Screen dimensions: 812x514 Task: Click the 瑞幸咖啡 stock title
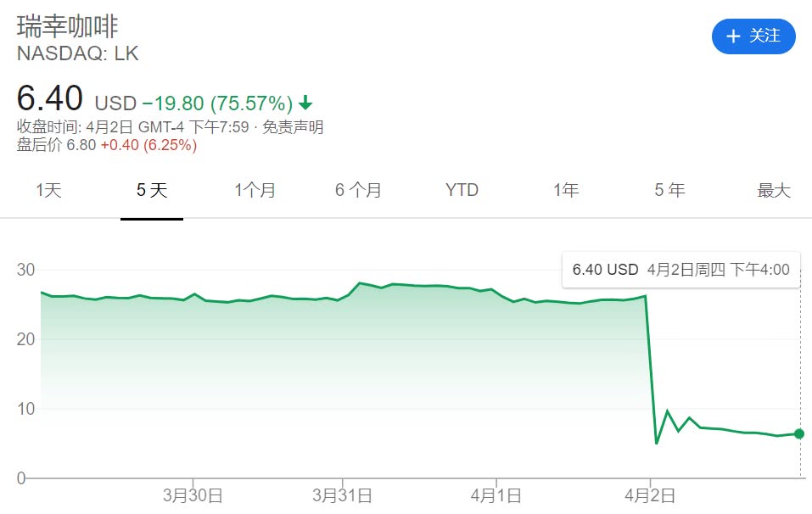click(x=67, y=25)
